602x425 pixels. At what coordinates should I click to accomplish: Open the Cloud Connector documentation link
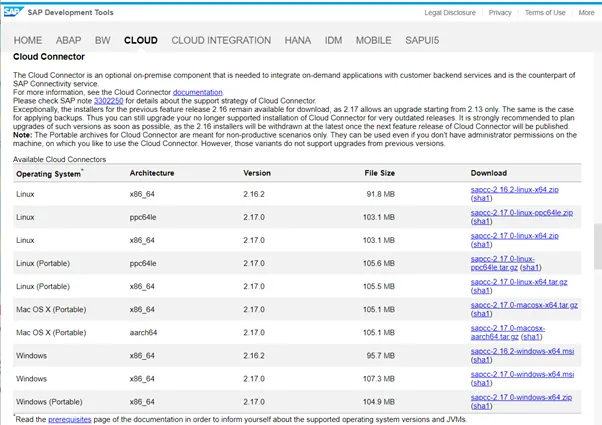point(197,92)
